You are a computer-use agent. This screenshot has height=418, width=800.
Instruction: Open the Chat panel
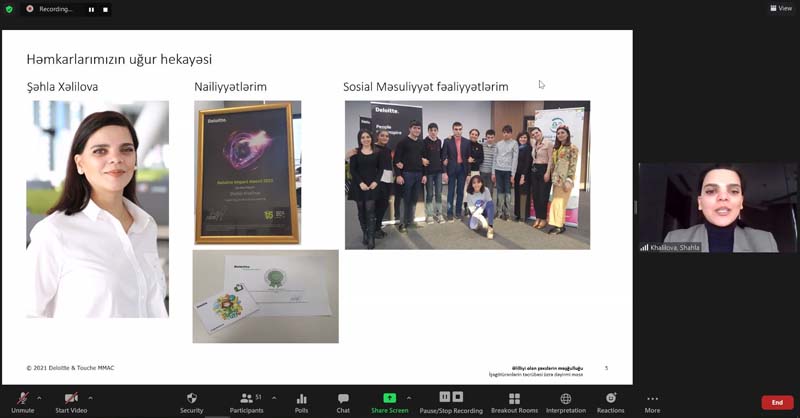pyautogui.click(x=343, y=398)
